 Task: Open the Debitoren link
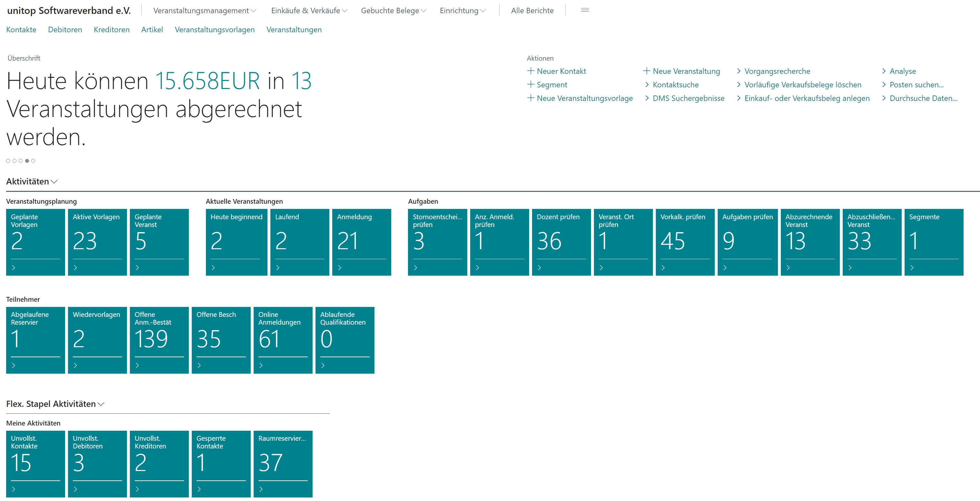[65, 30]
